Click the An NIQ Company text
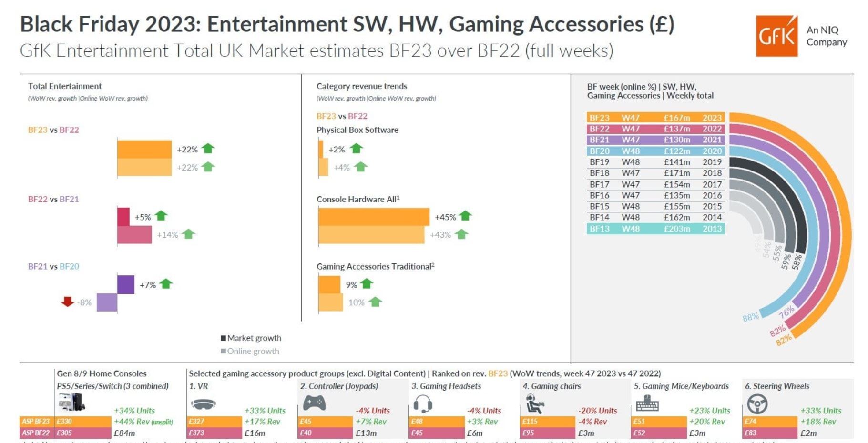 [x=827, y=36]
